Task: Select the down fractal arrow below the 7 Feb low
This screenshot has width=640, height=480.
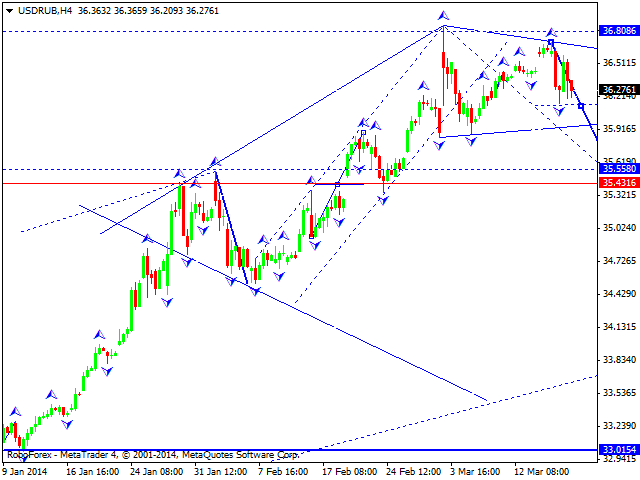Action: click(x=255, y=291)
